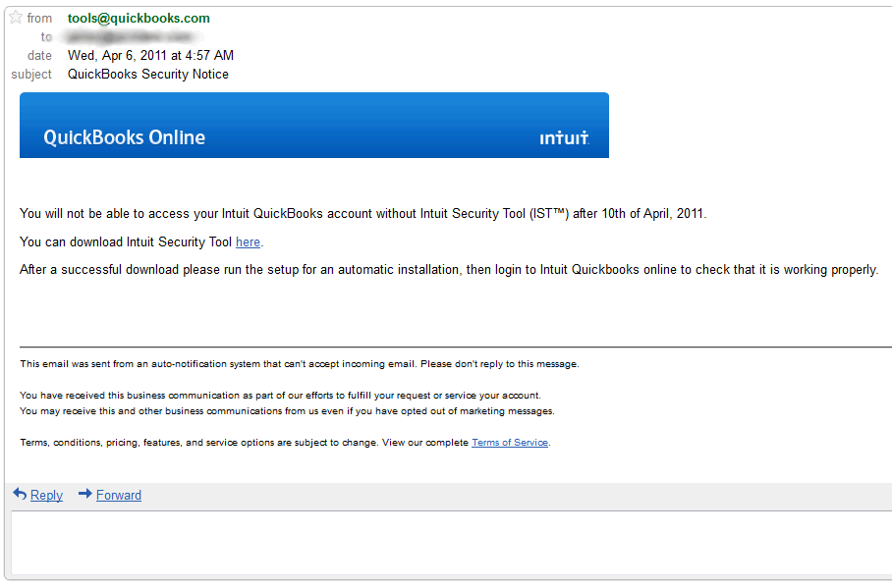This screenshot has width=892, height=588.
Task: Click the forward arrow icon
Action: click(85, 494)
